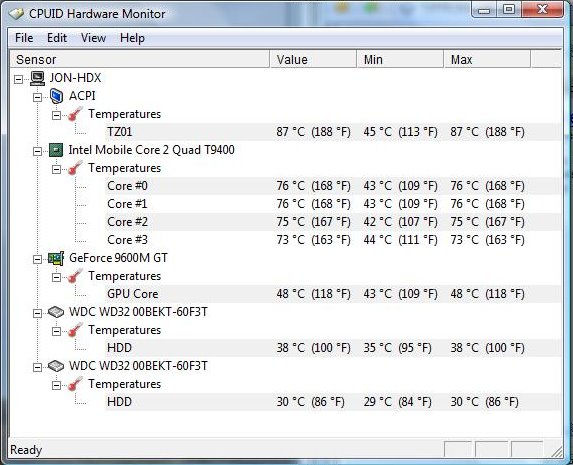Collapse the JON-HDX root node
The height and width of the screenshot is (465, 573).
tap(18, 79)
